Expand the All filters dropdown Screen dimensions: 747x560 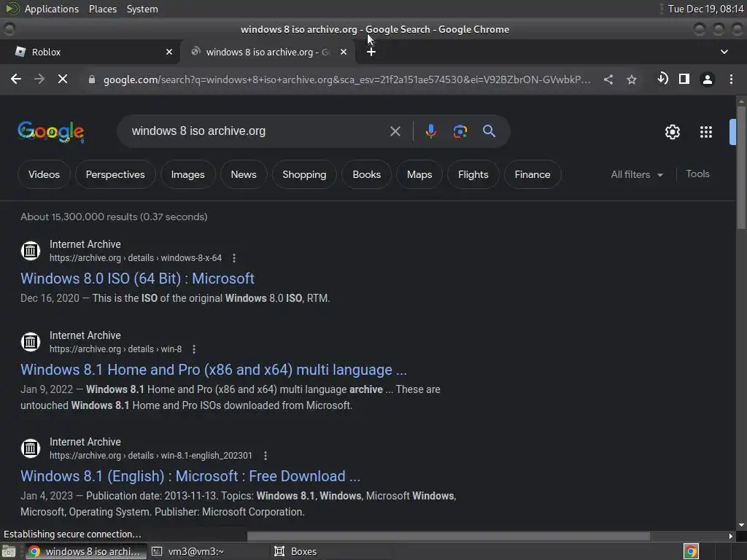(636, 174)
